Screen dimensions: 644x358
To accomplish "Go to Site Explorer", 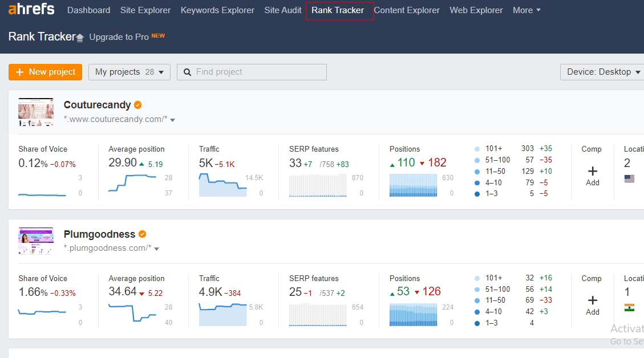I will (145, 10).
